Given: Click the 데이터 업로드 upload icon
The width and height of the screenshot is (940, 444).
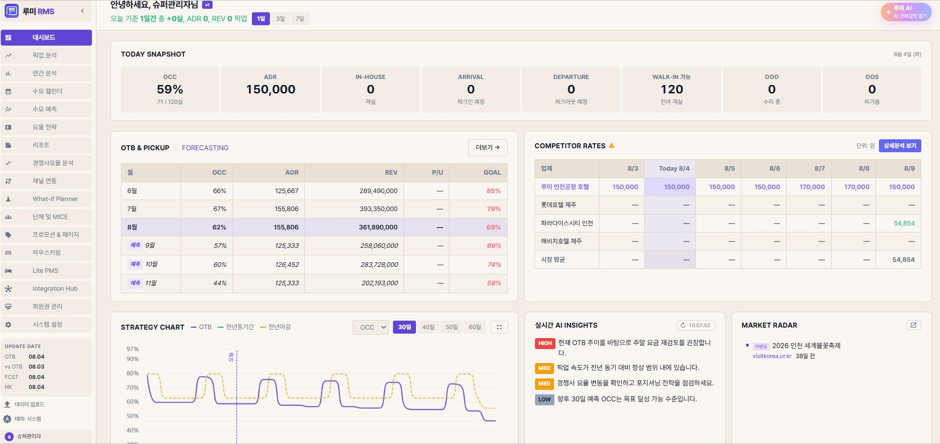Looking at the screenshot, I should click(8, 404).
